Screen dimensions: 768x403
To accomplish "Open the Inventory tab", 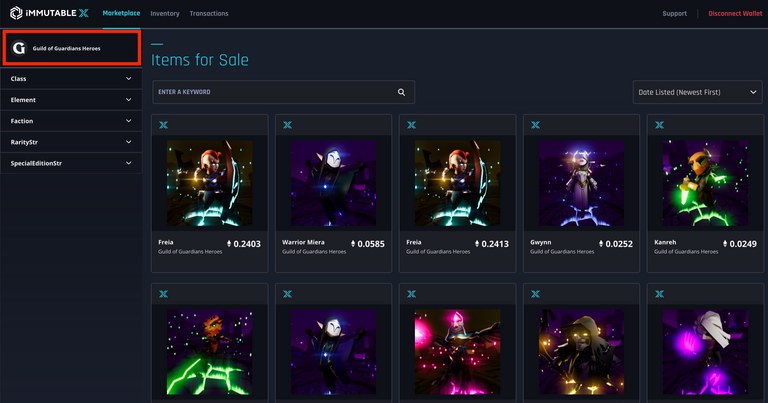I will tap(165, 14).
